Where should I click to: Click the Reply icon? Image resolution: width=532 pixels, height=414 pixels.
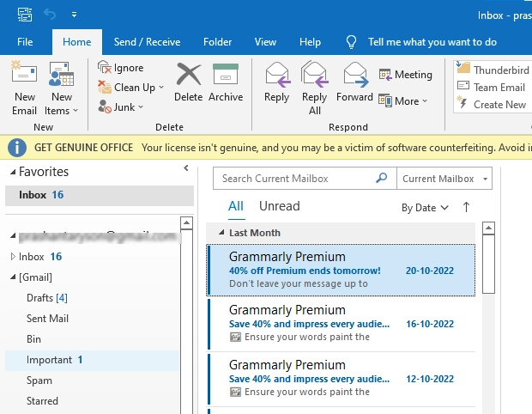[x=277, y=74]
